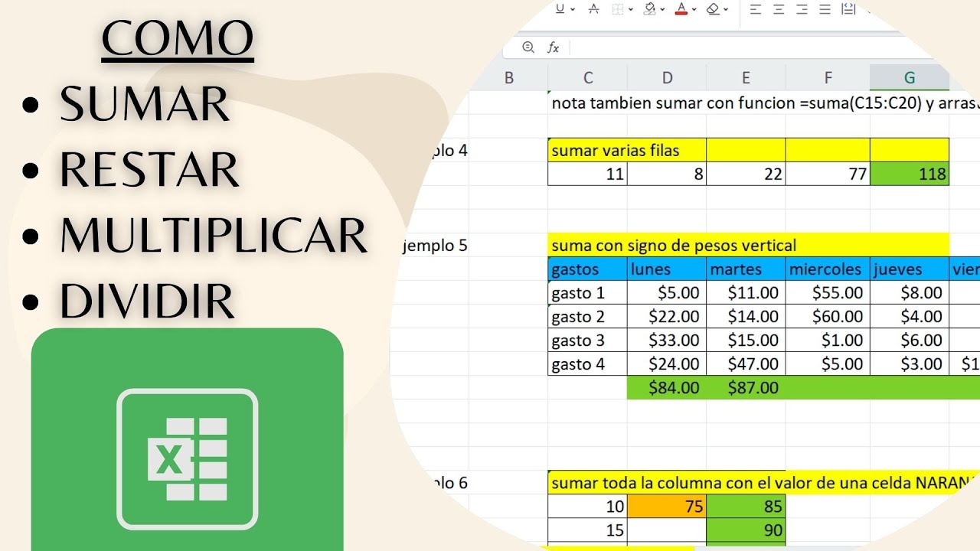Select the cell with value 77
The width and height of the screenshot is (980, 551).
(x=828, y=174)
